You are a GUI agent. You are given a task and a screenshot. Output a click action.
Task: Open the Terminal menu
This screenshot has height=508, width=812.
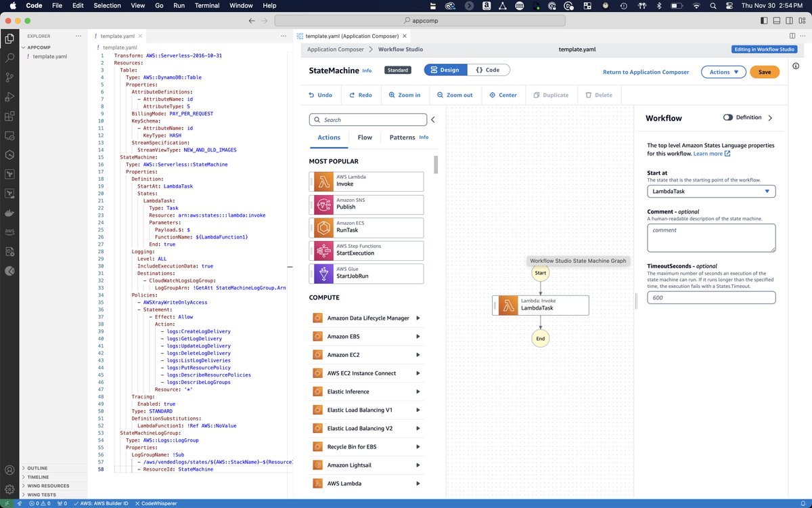(x=206, y=5)
